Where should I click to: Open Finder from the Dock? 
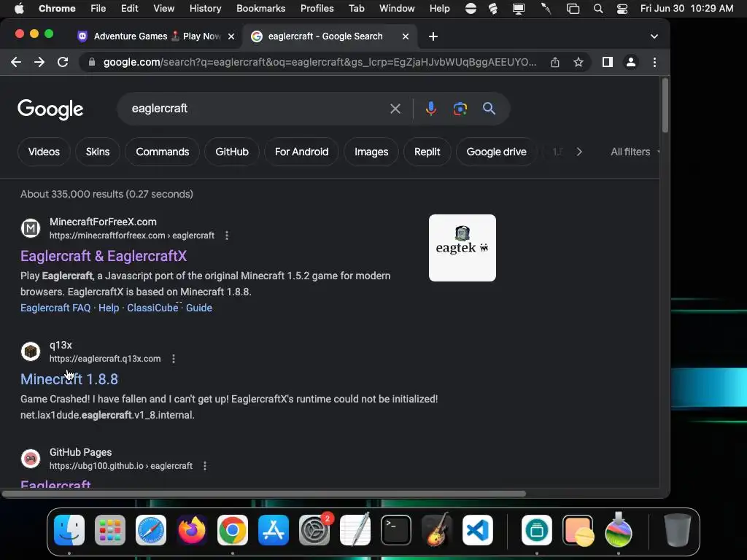(x=69, y=530)
